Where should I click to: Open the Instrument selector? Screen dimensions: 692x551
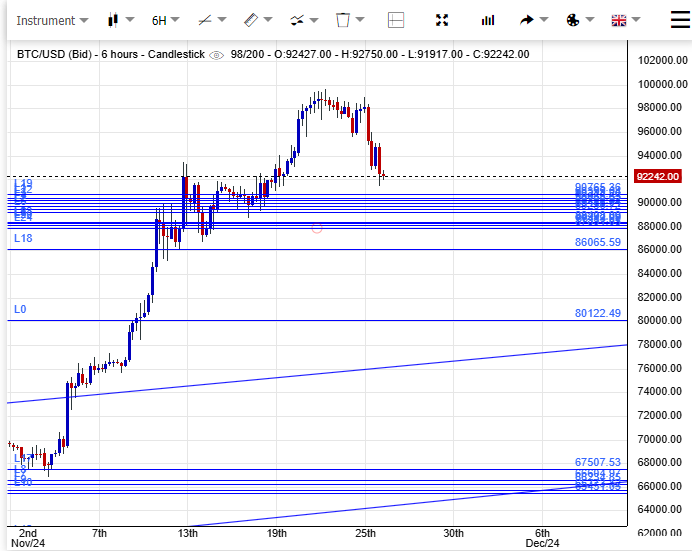(x=52, y=21)
